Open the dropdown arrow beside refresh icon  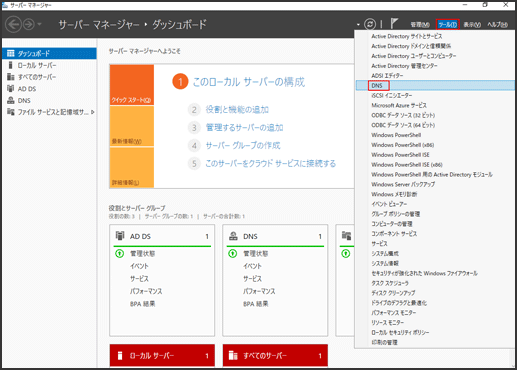point(358,25)
